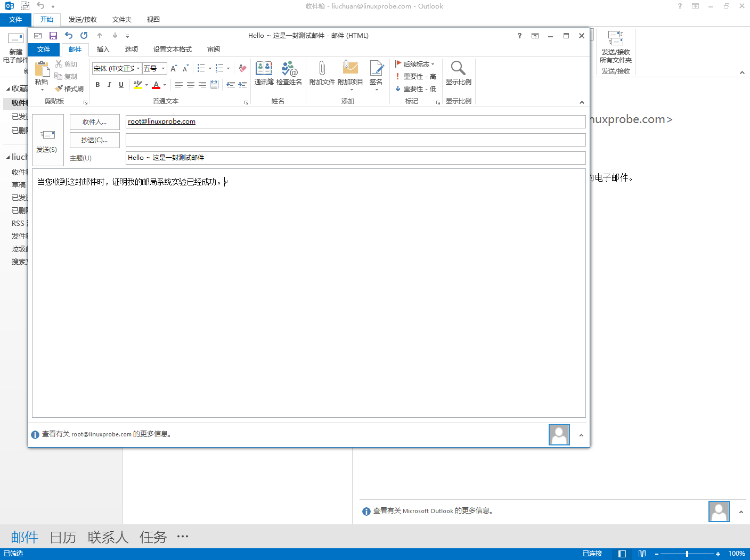The width and height of the screenshot is (750, 560).
Task: Toggle High Importance (重要性 - 高)
Action: coord(416,77)
